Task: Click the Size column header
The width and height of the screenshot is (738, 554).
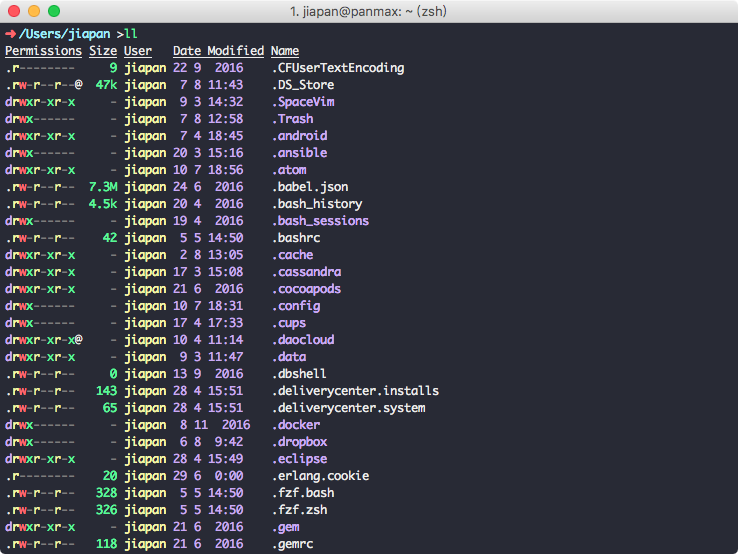Action: (x=102, y=51)
